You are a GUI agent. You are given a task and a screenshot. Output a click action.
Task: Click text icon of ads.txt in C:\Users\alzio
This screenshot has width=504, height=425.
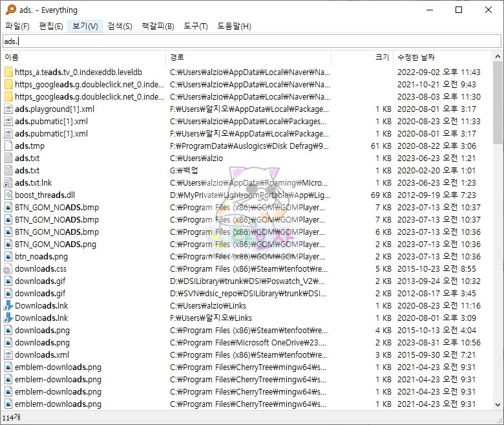click(8, 158)
